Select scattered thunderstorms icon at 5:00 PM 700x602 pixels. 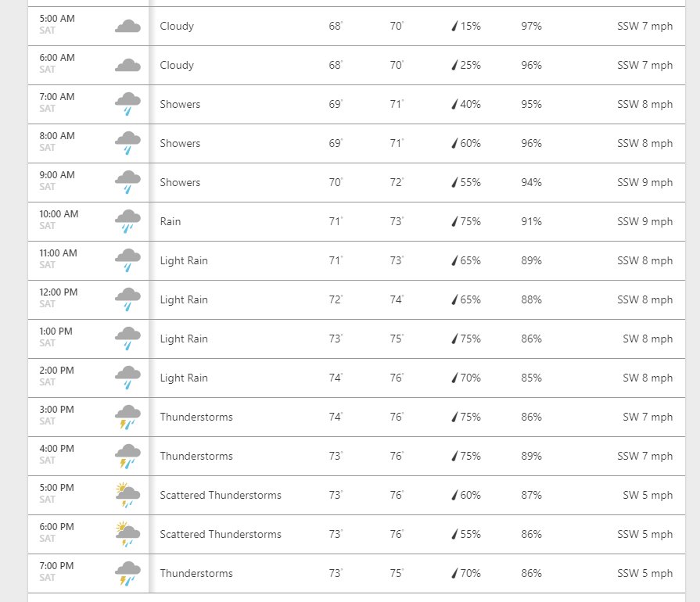pos(127,495)
